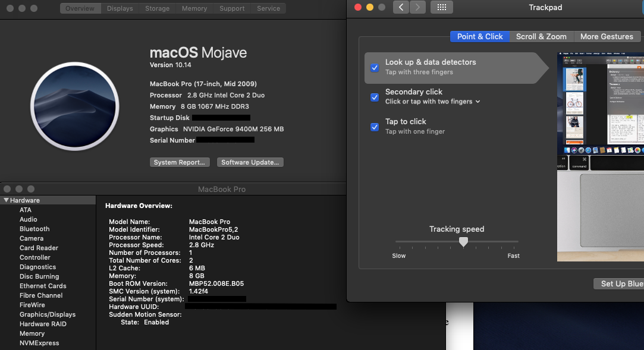Open the Storage tab
The width and height of the screenshot is (644, 350).
click(158, 8)
